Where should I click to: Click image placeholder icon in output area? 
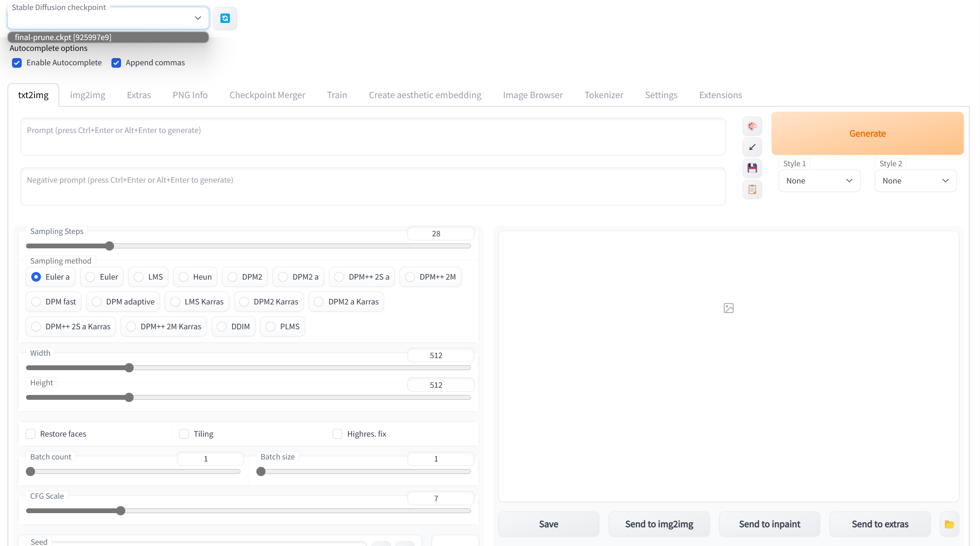coord(728,308)
